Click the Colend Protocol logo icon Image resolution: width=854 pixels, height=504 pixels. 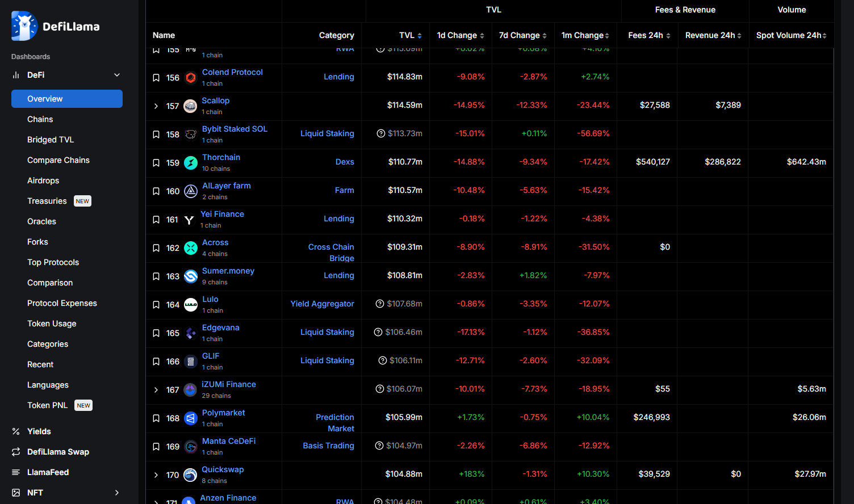click(191, 78)
